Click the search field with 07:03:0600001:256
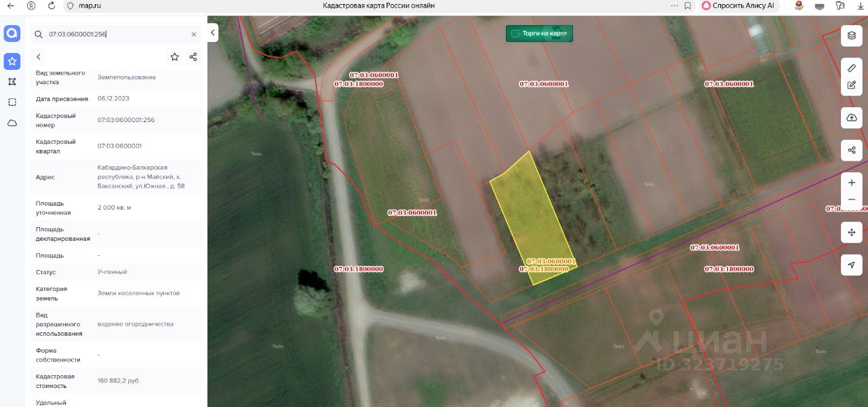The image size is (868, 407). [115, 34]
